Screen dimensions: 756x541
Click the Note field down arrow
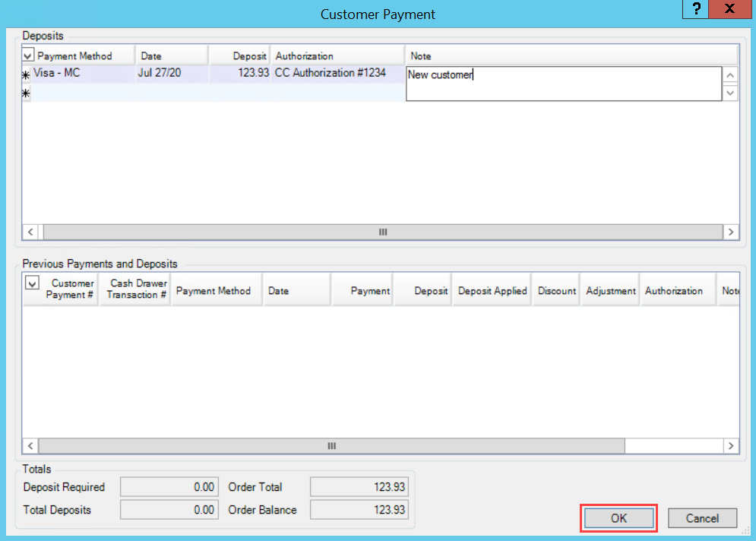tap(730, 93)
